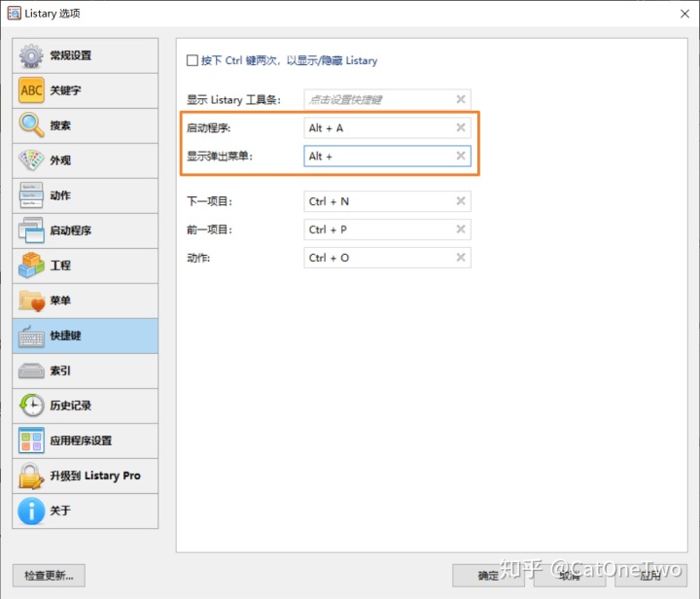This screenshot has height=599, width=700.
Task: Click the 下一项目: label
Action: pyautogui.click(x=209, y=201)
